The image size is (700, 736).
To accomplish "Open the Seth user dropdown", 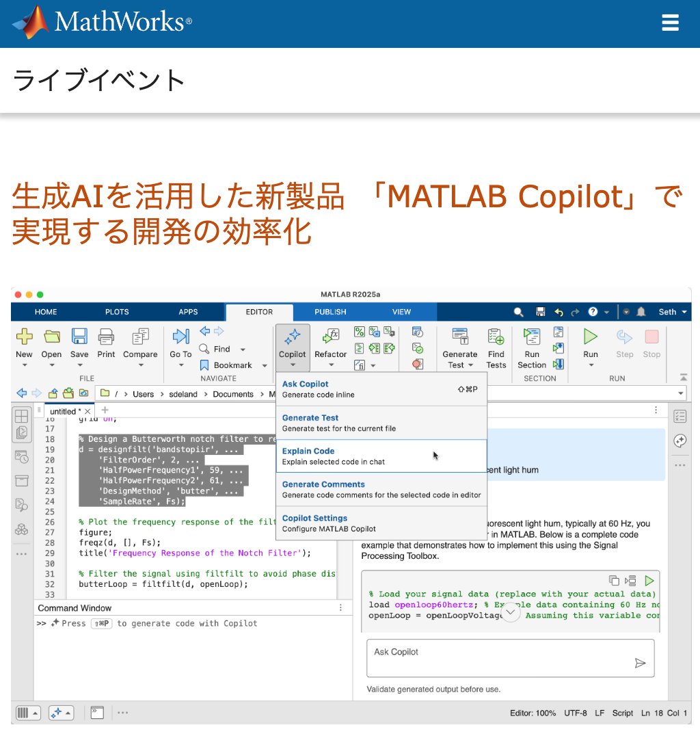I will pyautogui.click(x=673, y=312).
